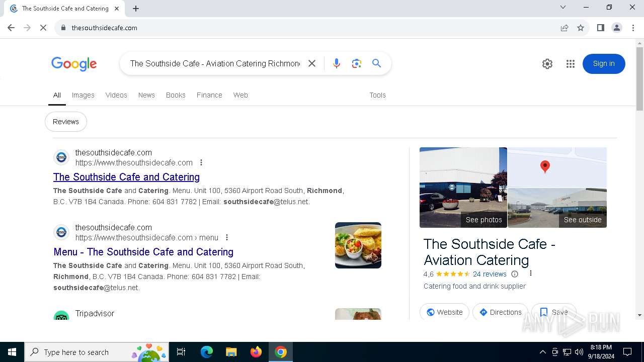Viewport: 644px width, 362px height.
Task: Switch to Videos results tab
Action: [116, 95]
